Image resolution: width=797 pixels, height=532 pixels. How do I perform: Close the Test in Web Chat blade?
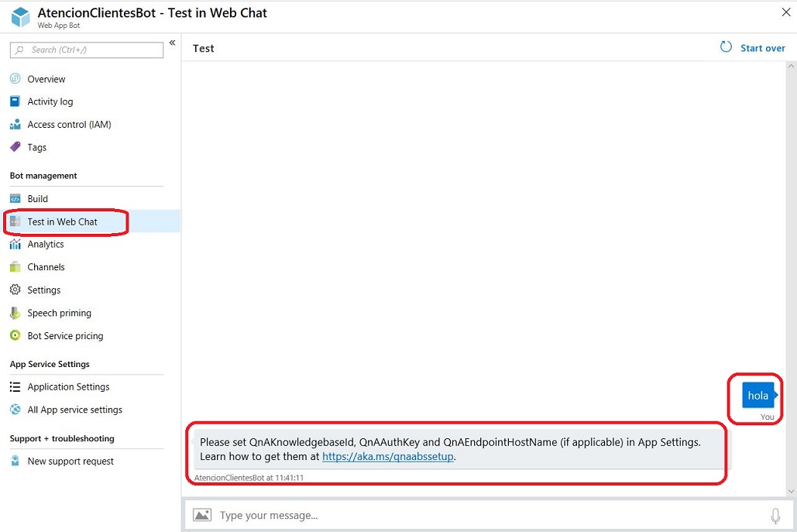pos(786,12)
